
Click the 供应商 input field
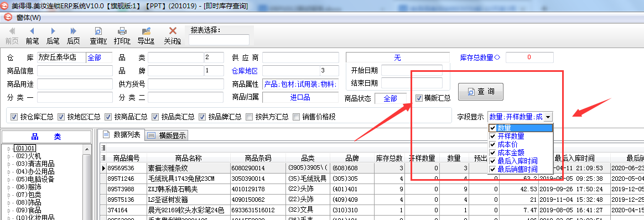point(300,58)
